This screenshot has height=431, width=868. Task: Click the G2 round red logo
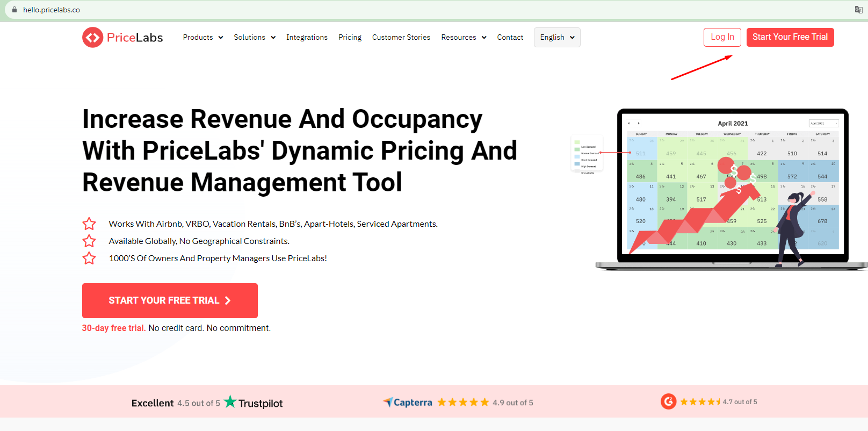(669, 401)
